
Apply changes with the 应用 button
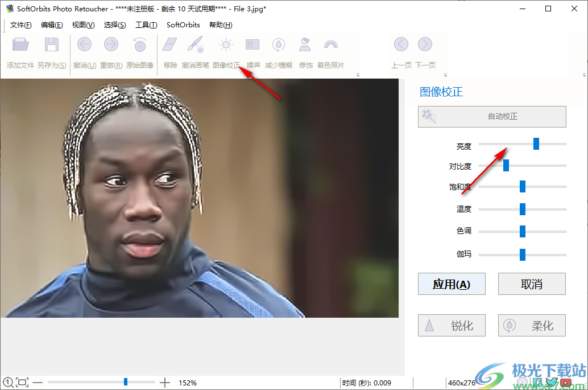tap(452, 284)
